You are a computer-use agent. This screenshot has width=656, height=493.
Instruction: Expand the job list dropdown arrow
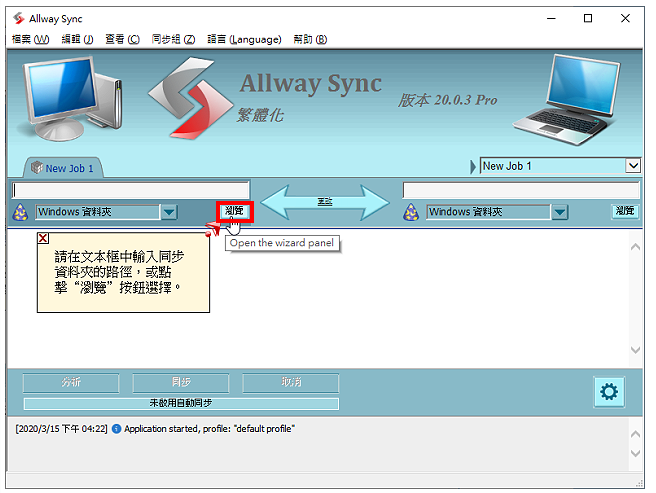[x=633, y=166]
